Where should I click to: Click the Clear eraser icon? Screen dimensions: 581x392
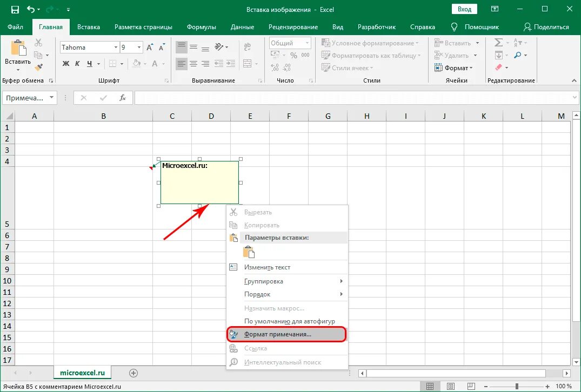499,67
